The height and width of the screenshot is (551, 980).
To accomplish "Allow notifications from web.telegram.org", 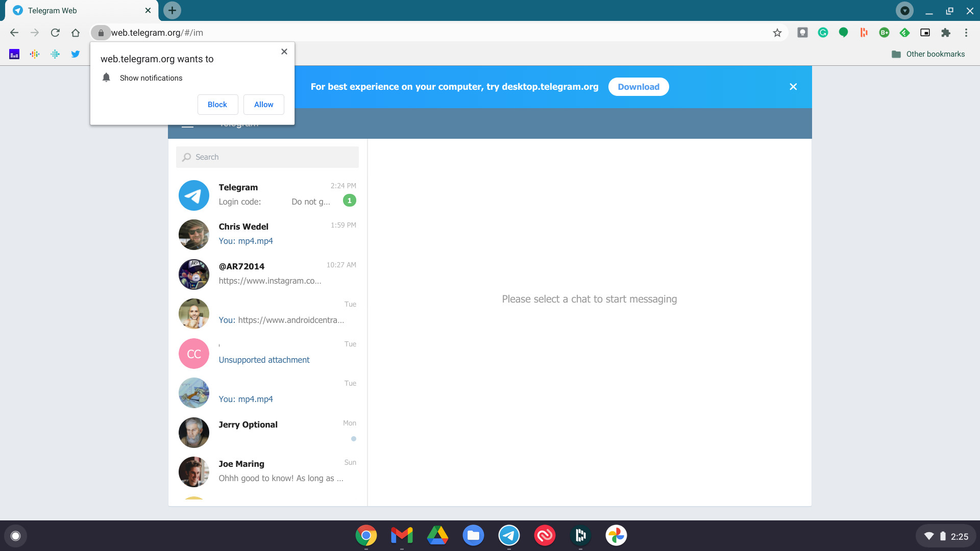I will coord(263,105).
